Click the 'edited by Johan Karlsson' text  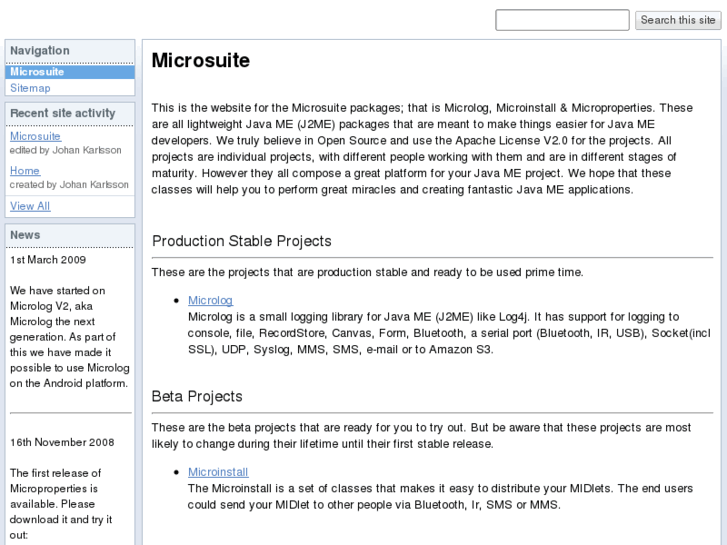click(x=65, y=150)
